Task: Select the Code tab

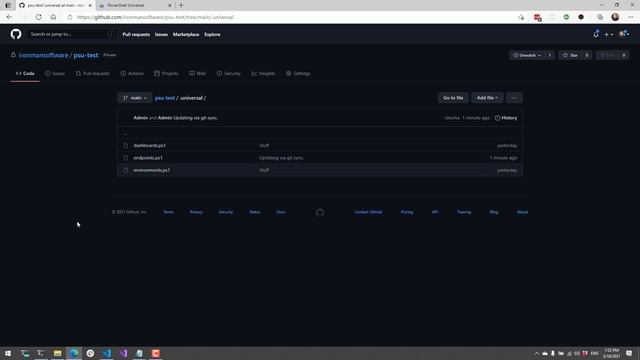Action: tap(25, 73)
